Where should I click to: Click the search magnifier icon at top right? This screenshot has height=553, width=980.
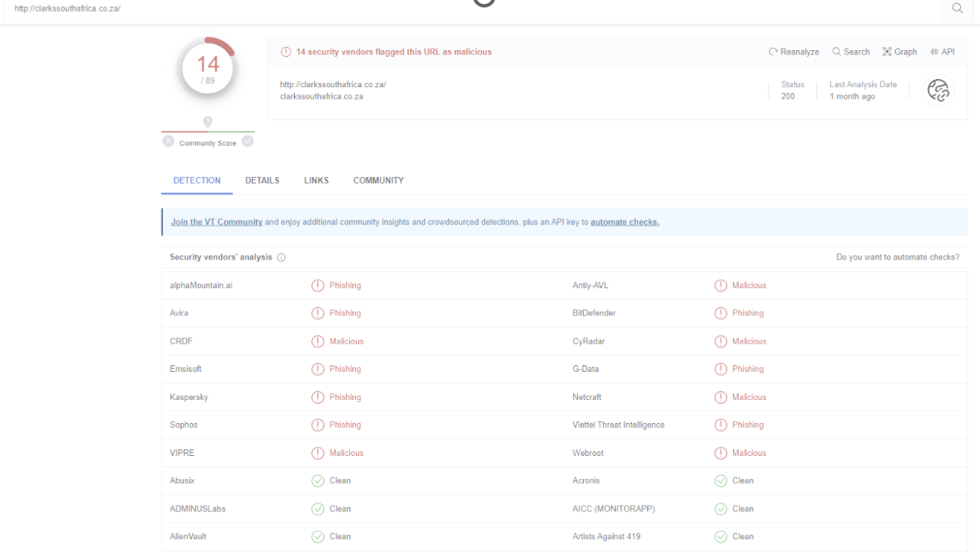pos(957,8)
